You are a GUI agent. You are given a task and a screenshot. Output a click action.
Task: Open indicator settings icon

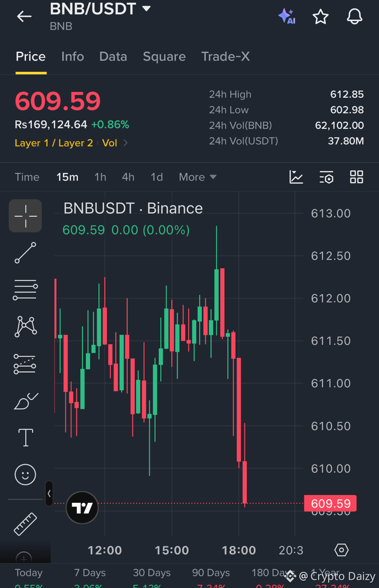(326, 177)
